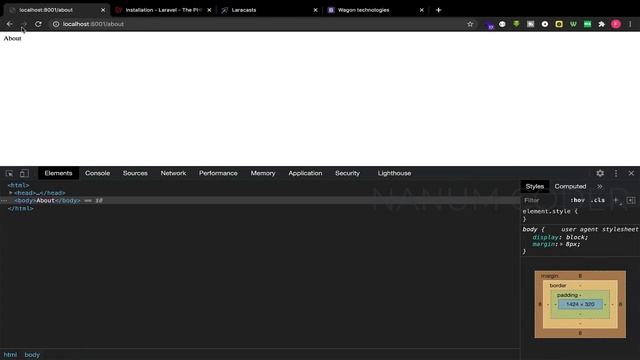Toggle the :hov element state panel
Screen dimensions: 640x360
pyautogui.click(x=578, y=200)
